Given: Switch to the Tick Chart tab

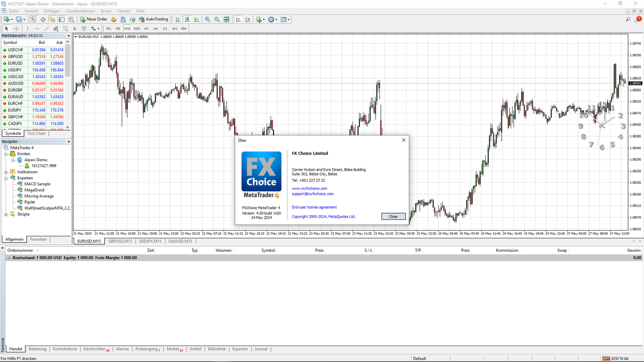Looking at the screenshot, I should coord(36,133).
